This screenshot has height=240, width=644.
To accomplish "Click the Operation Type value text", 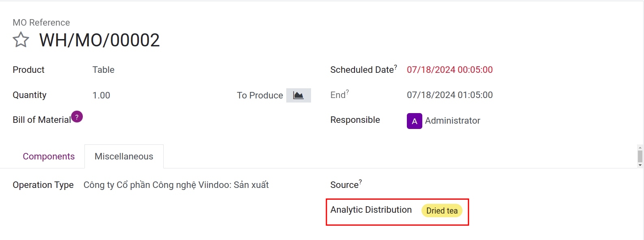I will pos(176,185).
